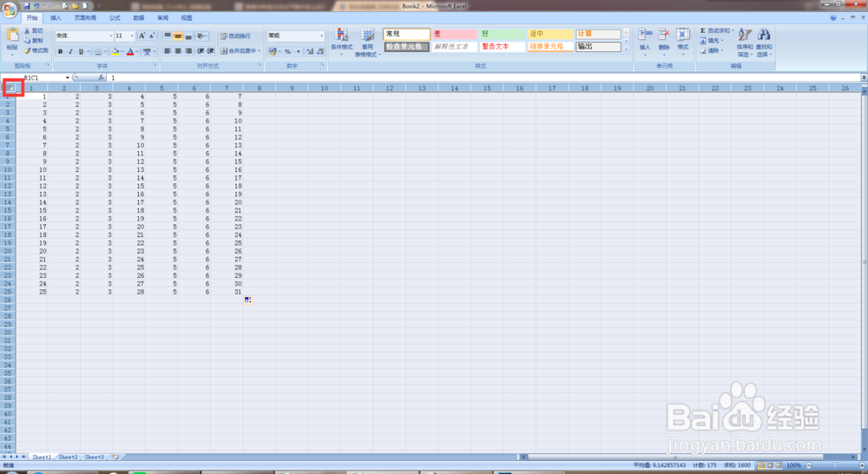Click Fill (填充) button
This screenshot has width=868, height=474.
click(x=710, y=41)
